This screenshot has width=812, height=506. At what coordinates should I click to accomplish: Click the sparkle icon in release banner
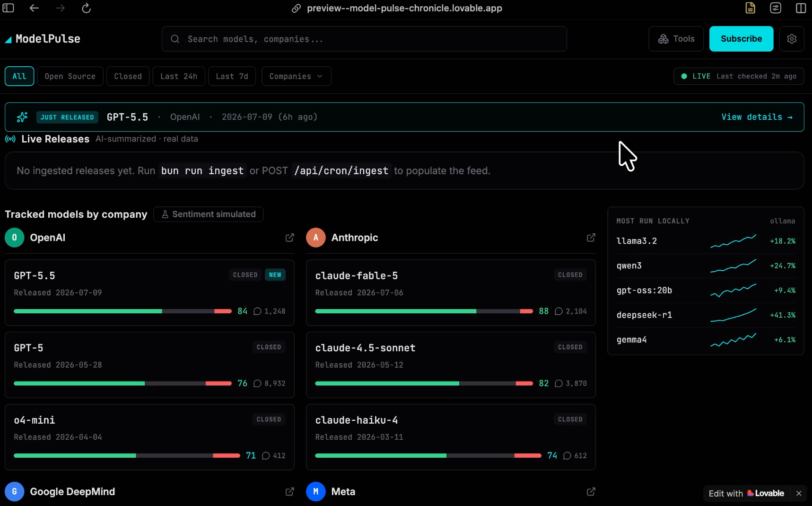point(22,117)
